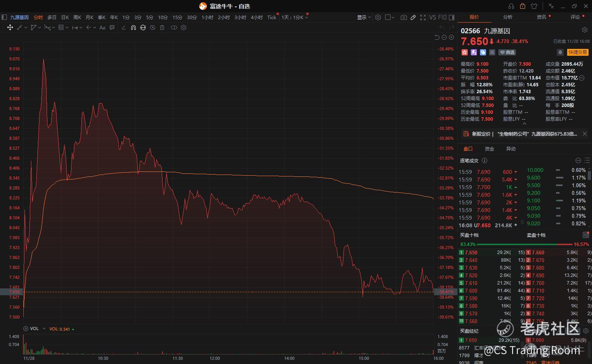This screenshot has width=592, height=364.
Task: Click the price alert bell icon
Action: click(560, 52)
